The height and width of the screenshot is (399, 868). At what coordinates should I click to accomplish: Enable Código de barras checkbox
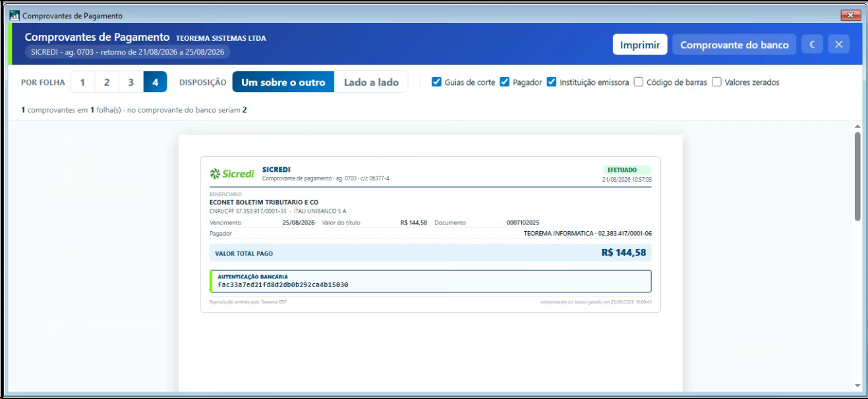pos(639,82)
